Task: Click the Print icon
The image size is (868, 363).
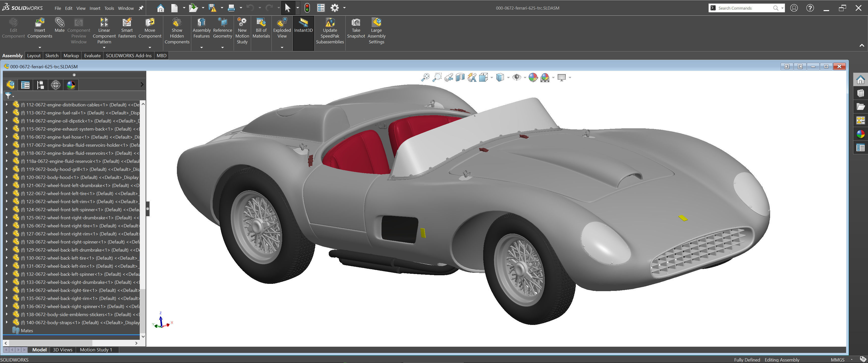Action: point(231,8)
